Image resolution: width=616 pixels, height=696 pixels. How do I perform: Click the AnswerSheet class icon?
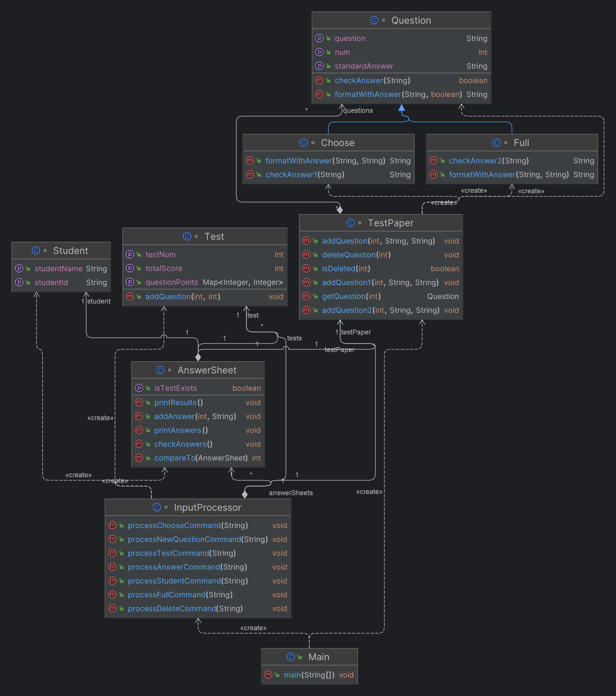point(160,370)
